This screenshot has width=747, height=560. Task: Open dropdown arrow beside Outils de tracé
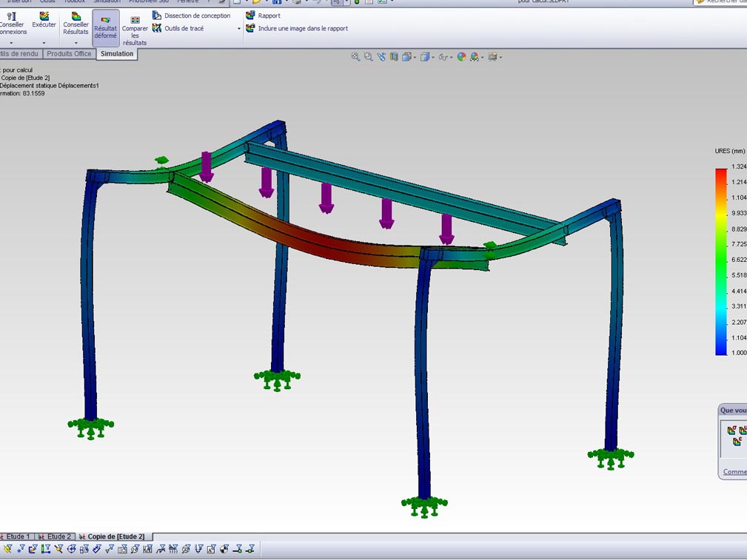[239, 29]
